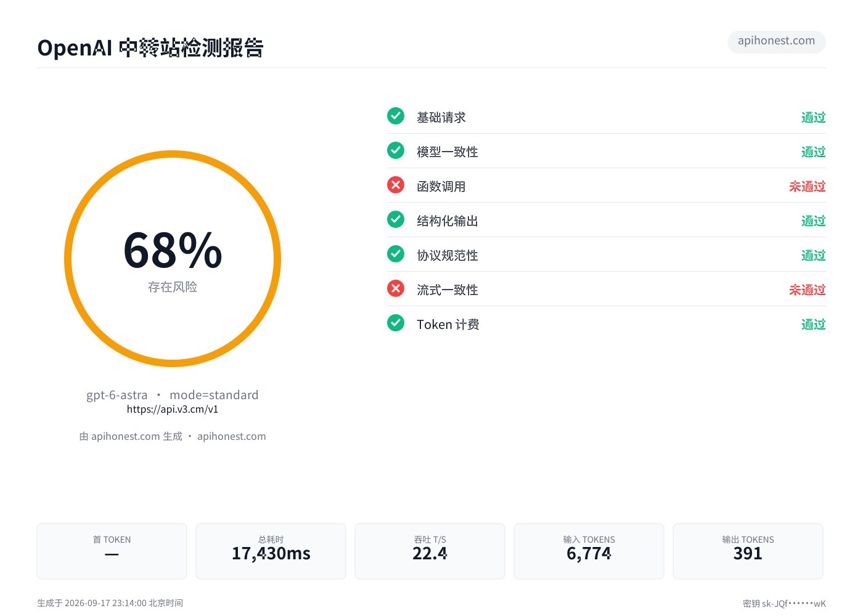Image resolution: width=863 pixels, height=616 pixels.
Task: Select the 吞吐 T/S 22.4 card
Action: coord(430,551)
